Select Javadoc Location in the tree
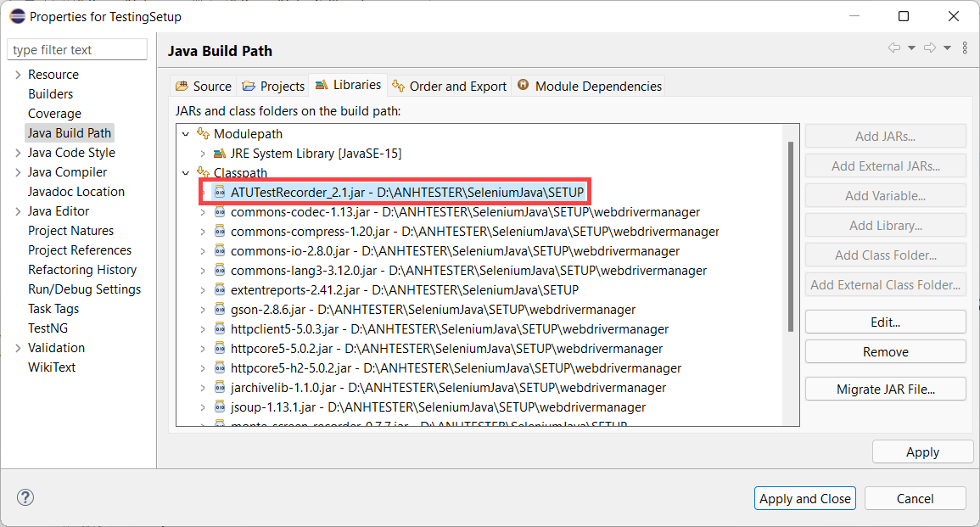 pyautogui.click(x=76, y=191)
